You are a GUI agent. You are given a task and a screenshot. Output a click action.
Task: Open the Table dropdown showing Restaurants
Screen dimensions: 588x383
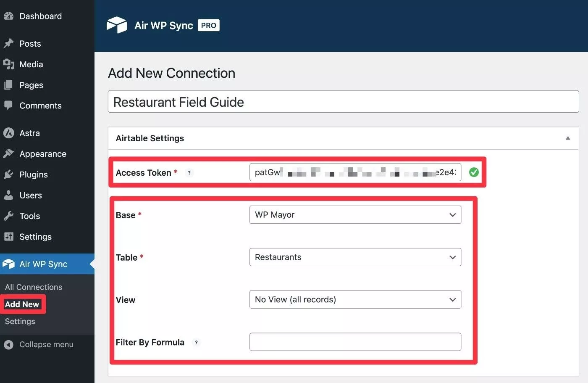(x=355, y=257)
